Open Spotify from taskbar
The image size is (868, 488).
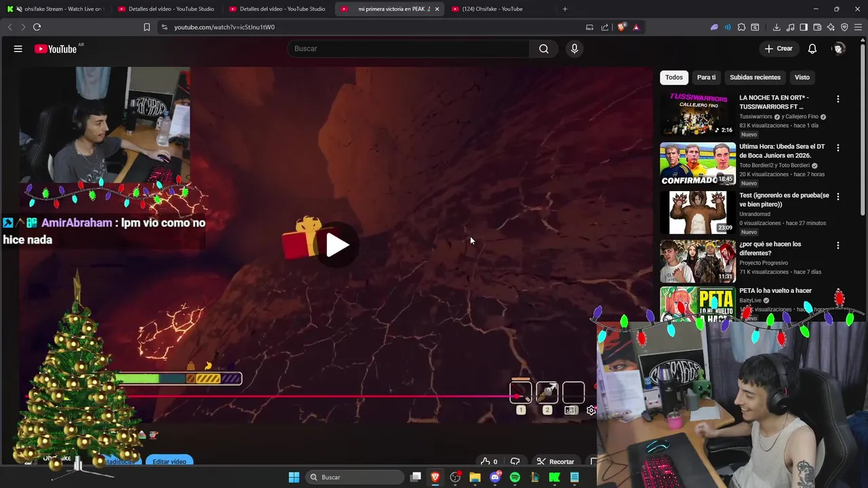[x=515, y=477]
